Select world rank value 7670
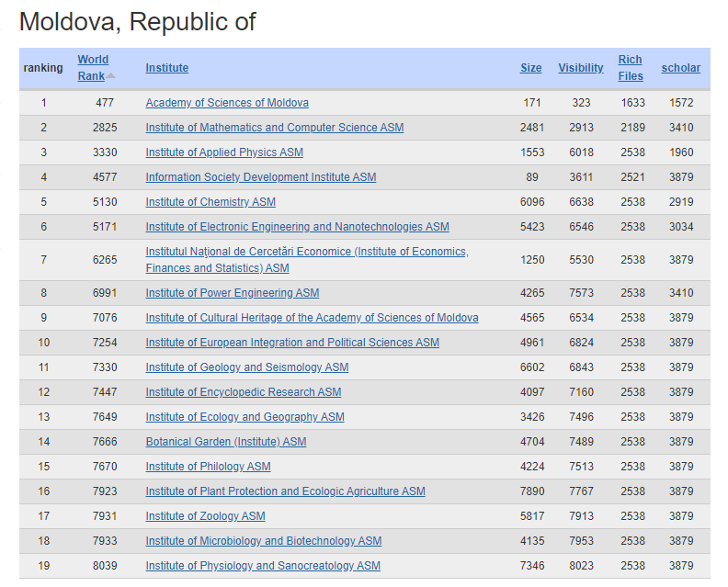This screenshot has width=728, height=587. 105,467
